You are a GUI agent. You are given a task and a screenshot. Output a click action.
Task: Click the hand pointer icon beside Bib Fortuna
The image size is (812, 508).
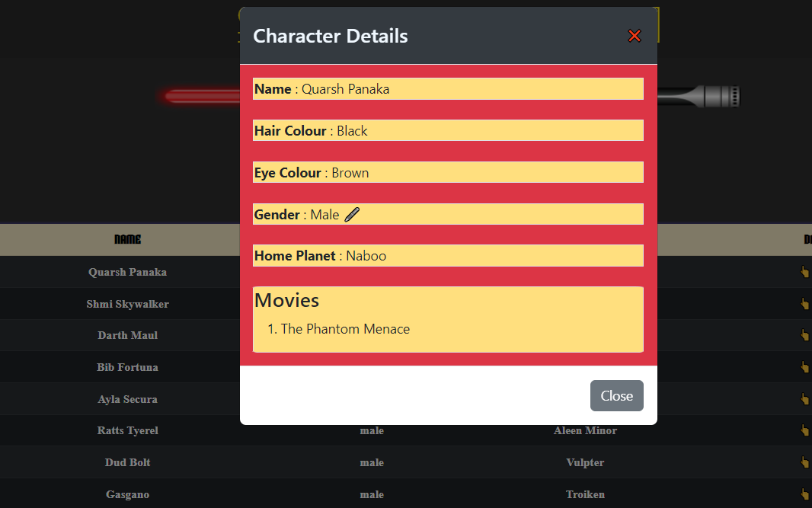[x=805, y=367]
